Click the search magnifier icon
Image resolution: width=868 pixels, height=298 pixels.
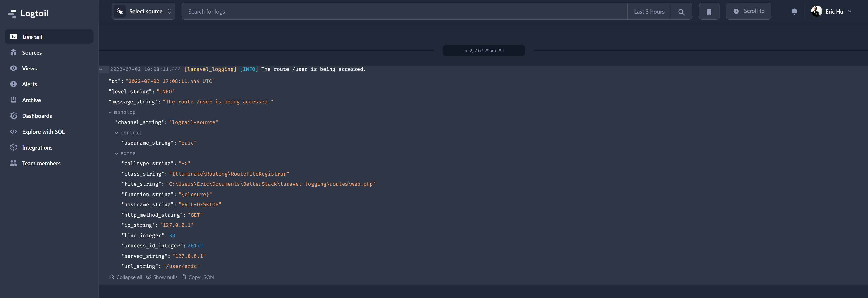coord(681,12)
